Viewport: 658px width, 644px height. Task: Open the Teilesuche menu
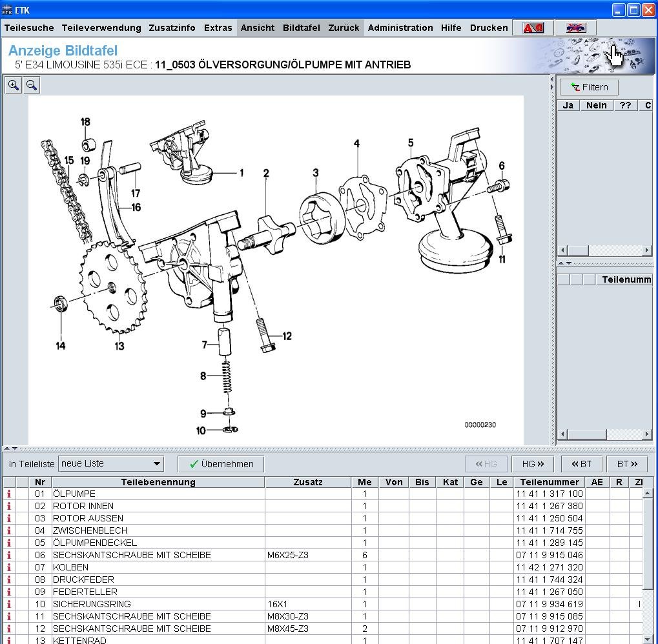pos(29,28)
